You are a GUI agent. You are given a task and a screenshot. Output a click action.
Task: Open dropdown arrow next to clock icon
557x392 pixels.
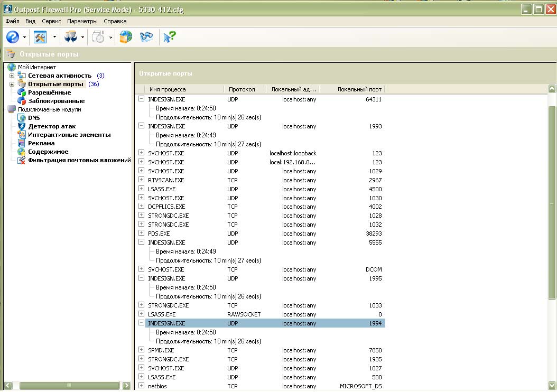[110, 37]
